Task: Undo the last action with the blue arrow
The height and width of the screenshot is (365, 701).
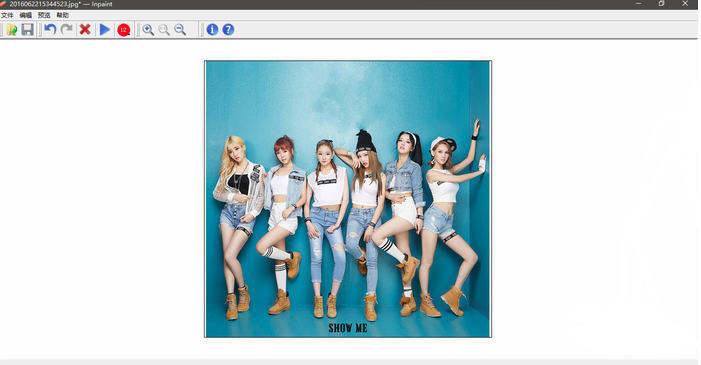Action: pyautogui.click(x=50, y=30)
